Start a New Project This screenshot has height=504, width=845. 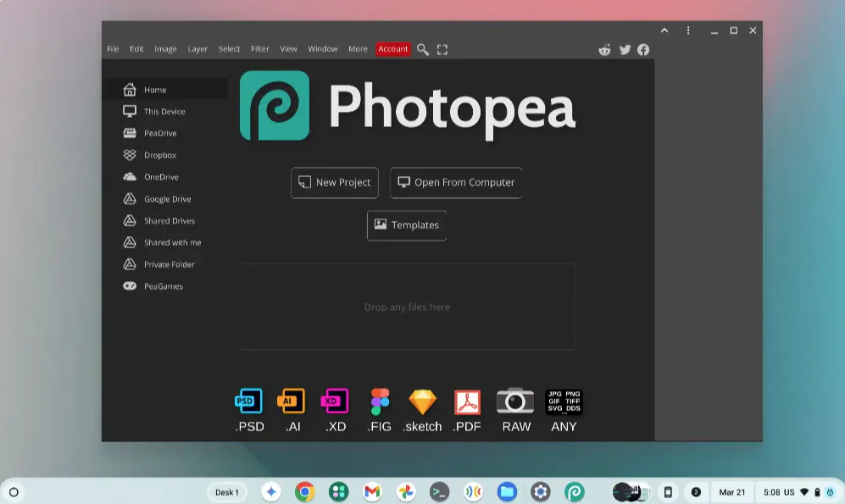pos(334,182)
